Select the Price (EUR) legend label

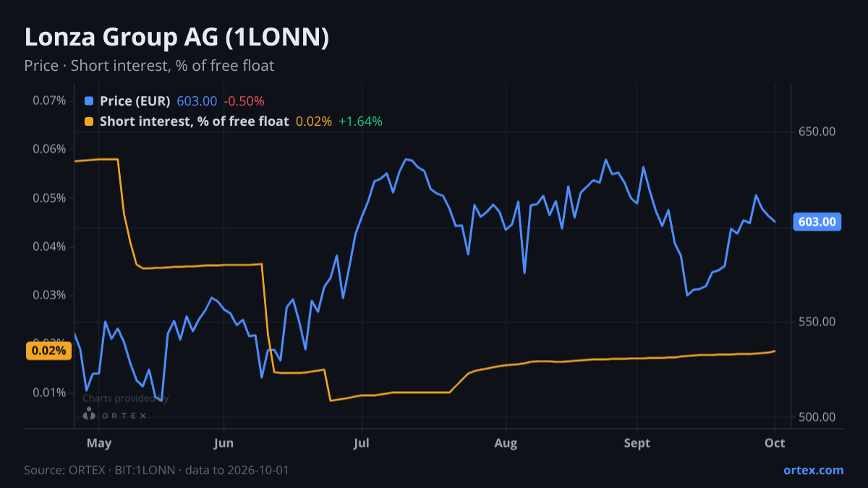pos(135,101)
